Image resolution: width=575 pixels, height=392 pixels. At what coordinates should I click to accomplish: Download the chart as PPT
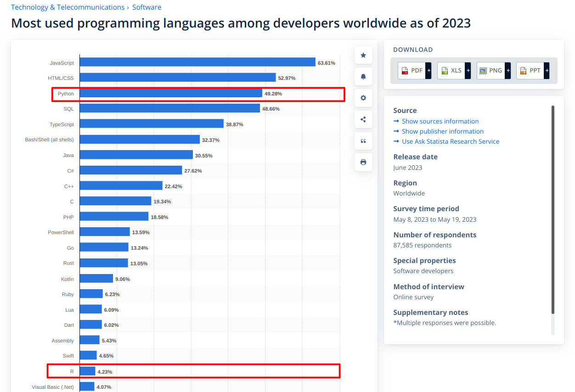tap(530, 71)
